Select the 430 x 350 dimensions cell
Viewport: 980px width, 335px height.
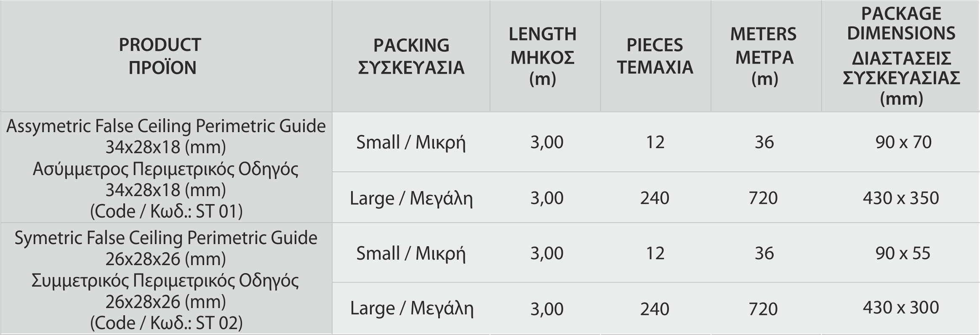901,198
